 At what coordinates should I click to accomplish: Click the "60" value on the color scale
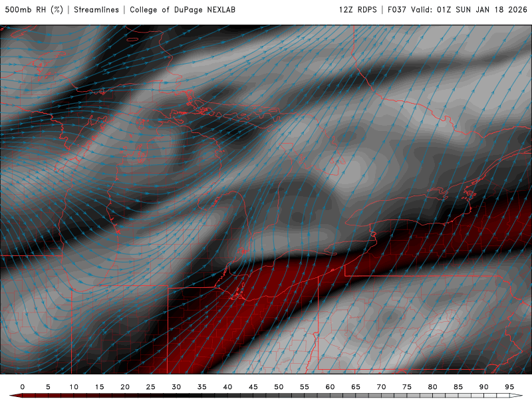[330, 387]
